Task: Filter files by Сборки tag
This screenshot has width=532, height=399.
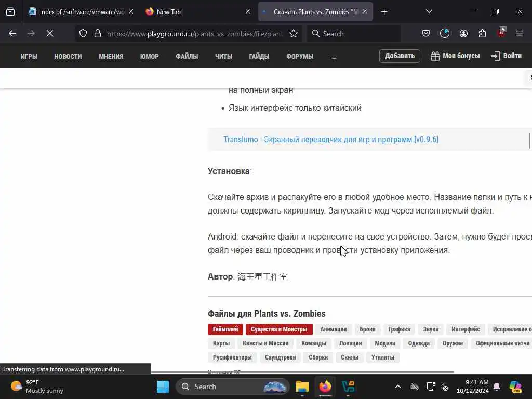Action: click(318, 357)
